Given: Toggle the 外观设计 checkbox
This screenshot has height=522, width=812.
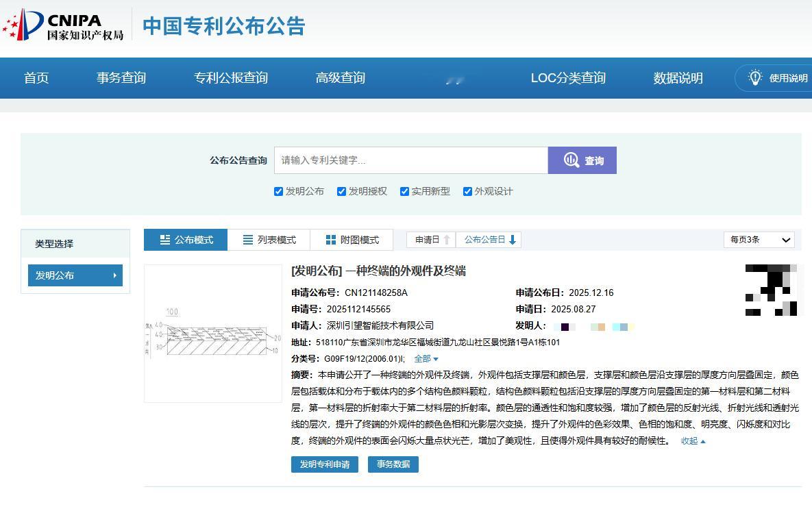Looking at the screenshot, I should (467, 192).
